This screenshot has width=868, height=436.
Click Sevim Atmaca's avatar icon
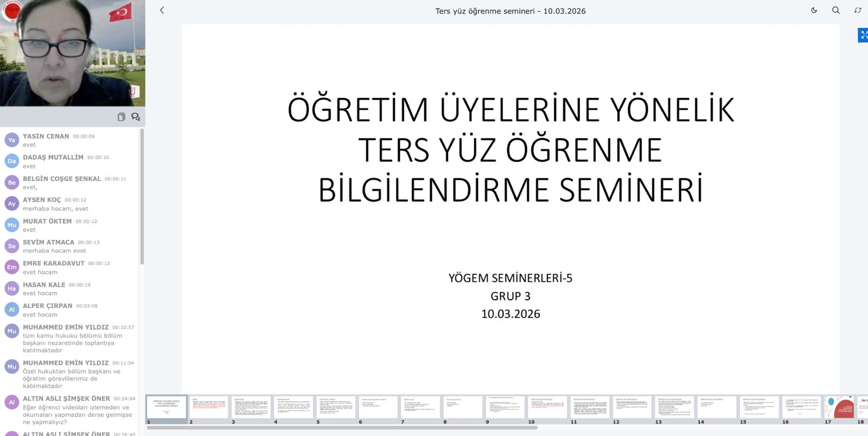click(x=12, y=246)
